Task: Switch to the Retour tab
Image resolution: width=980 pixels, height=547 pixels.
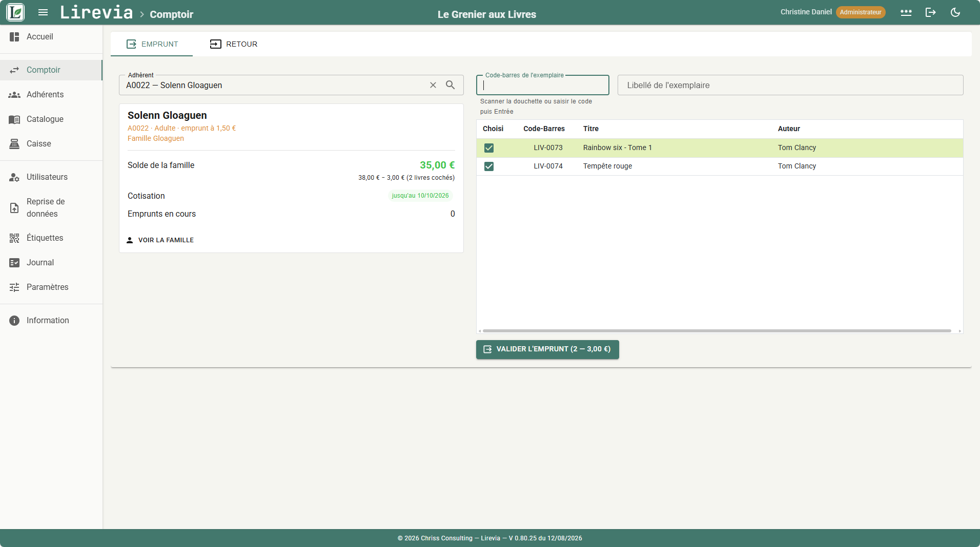Action: pos(234,44)
